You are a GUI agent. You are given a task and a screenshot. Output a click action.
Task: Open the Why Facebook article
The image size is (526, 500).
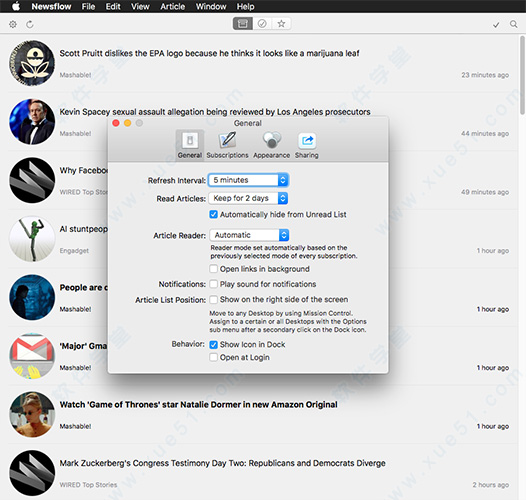coord(84,170)
